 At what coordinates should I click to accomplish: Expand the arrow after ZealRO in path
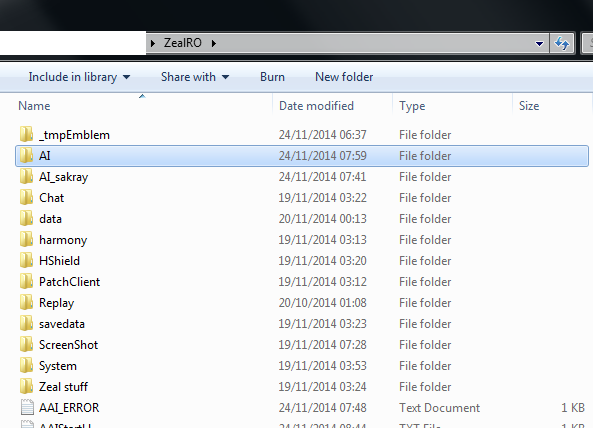coord(214,43)
